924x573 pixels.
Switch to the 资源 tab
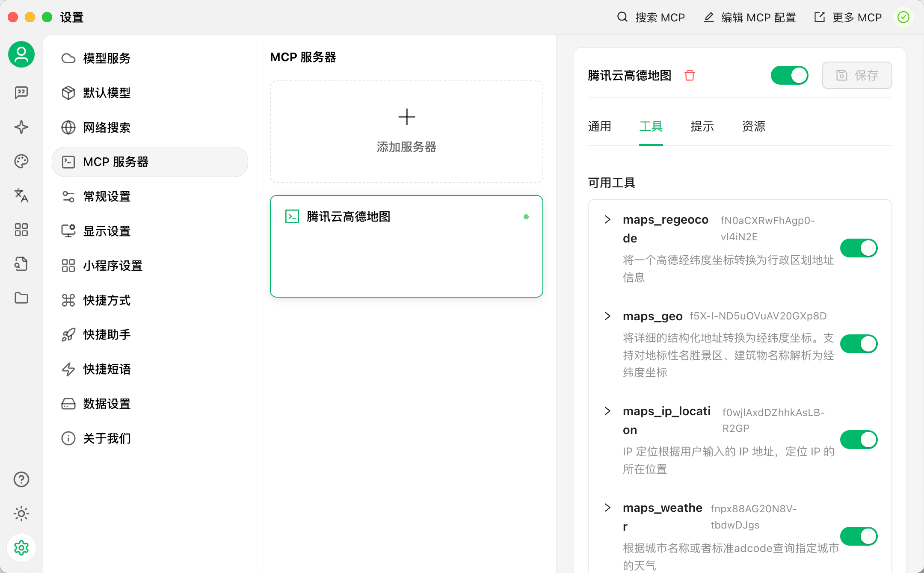(753, 126)
